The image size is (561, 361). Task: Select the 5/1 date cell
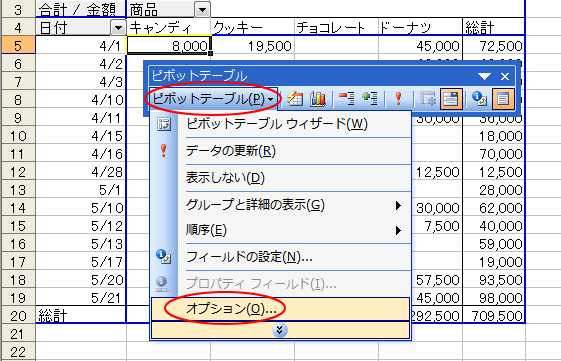[81, 190]
